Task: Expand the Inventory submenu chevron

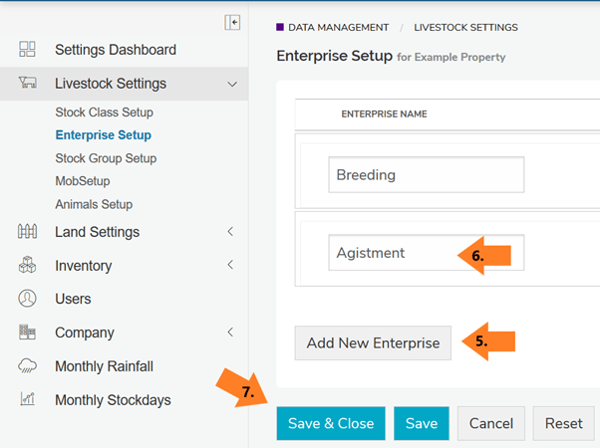Action: click(x=231, y=266)
